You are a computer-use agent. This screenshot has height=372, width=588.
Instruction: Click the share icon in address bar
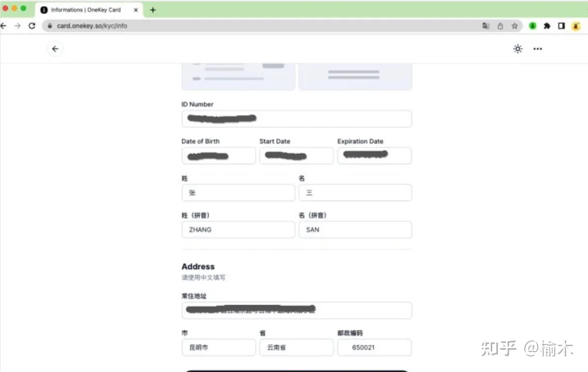[500, 26]
